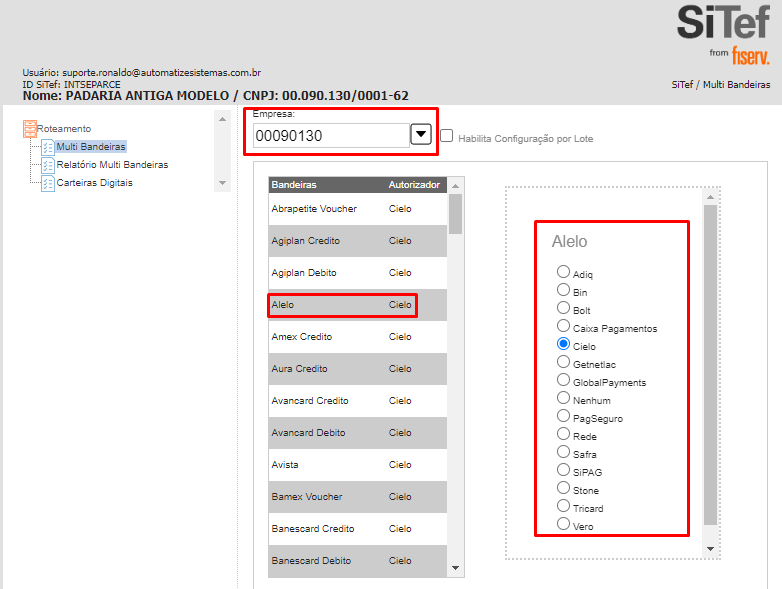This screenshot has width=782, height=589.
Task: Pick the Bolt radio option
Action: (x=563, y=307)
